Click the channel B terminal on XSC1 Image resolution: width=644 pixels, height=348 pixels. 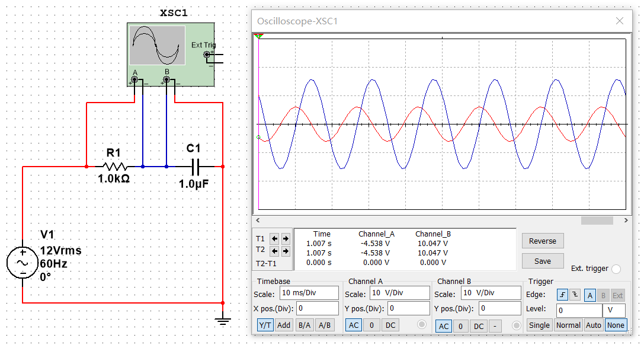[x=166, y=79]
